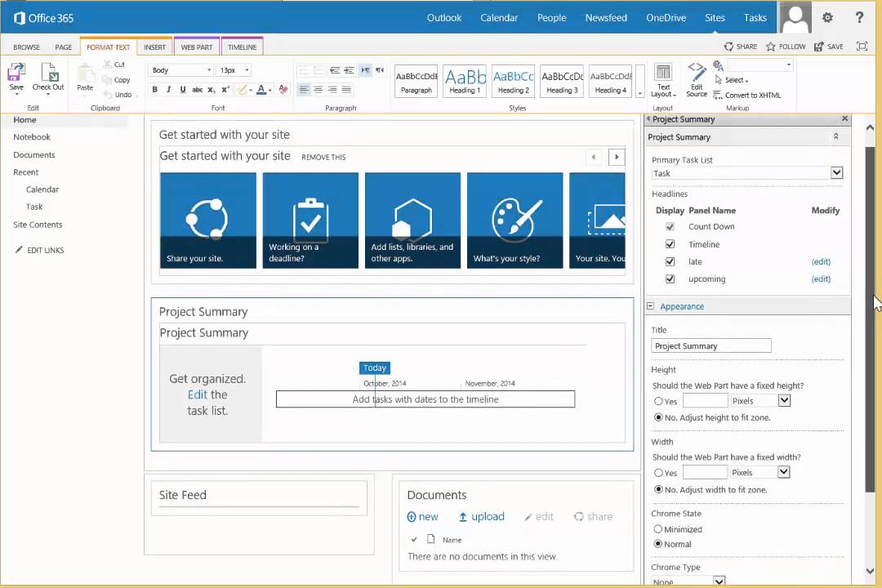The image size is (882, 588).
Task: Select Minimized chrome state
Action: click(x=658, y=529)
